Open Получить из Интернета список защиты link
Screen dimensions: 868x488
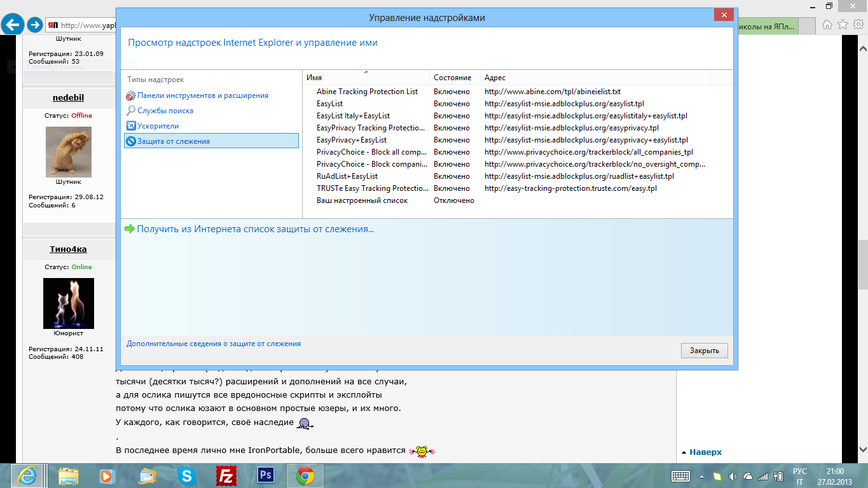point(255,229)
